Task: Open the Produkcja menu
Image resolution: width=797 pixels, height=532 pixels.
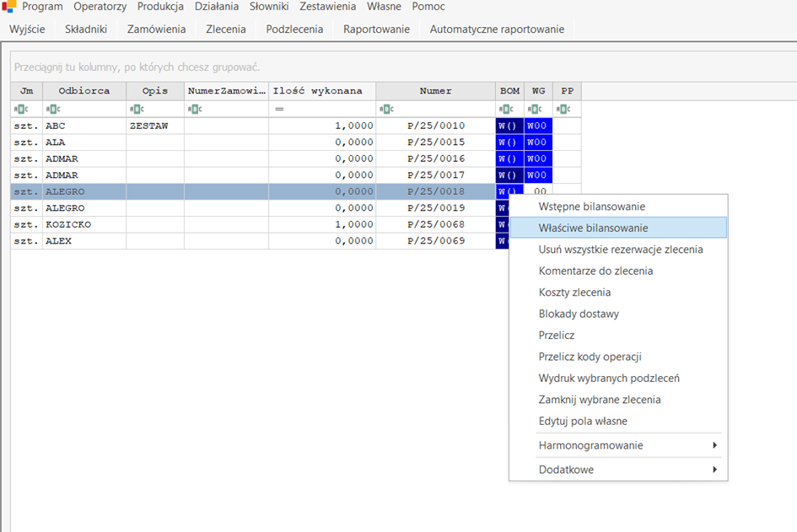Action: [160, 7]
